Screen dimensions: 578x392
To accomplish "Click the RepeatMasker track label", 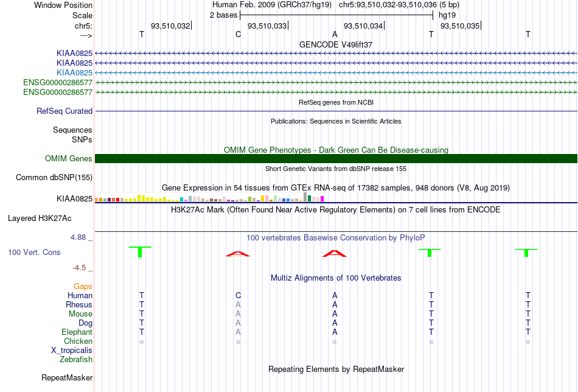I will pyautogui.click(x=67, y=377).
